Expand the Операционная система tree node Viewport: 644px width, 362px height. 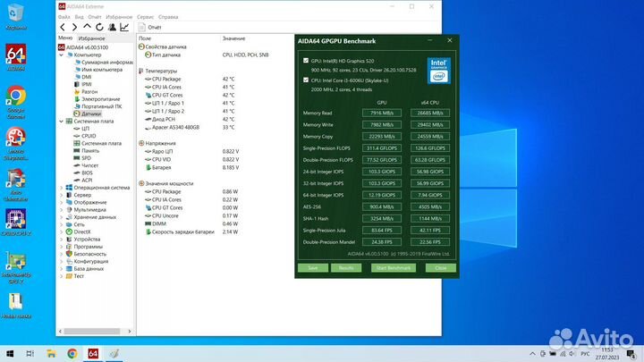pos(62,188)
